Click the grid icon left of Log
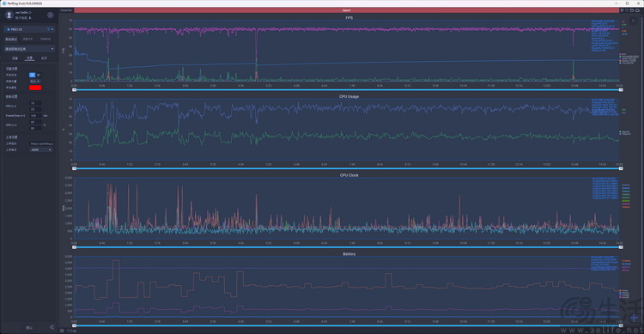 click(x=62, y=331)
